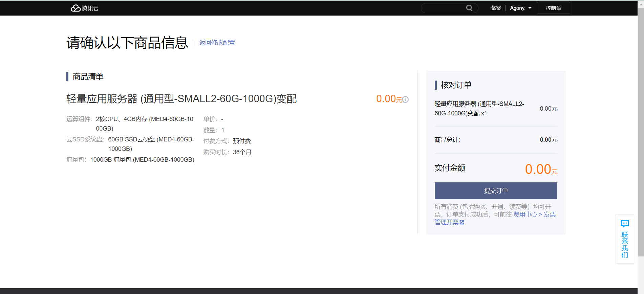
Task: Click the 核对订单 panel heading
Action: click(456, 85)
